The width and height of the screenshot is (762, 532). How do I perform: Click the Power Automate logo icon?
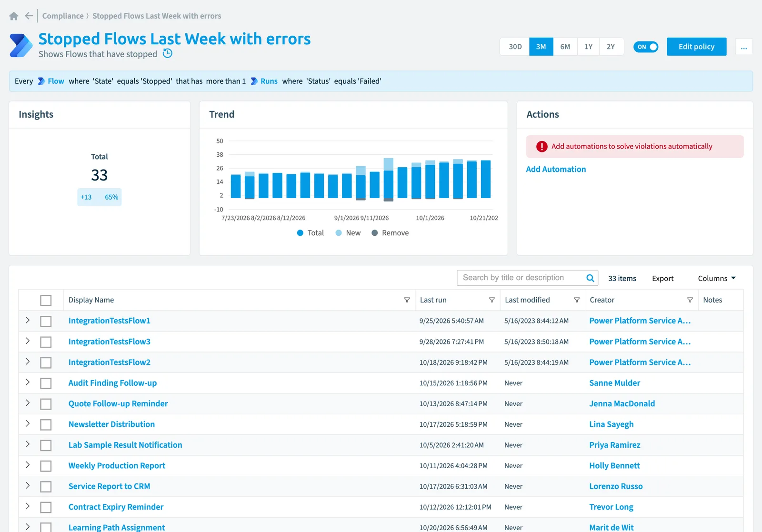click(x=21, y=46)
